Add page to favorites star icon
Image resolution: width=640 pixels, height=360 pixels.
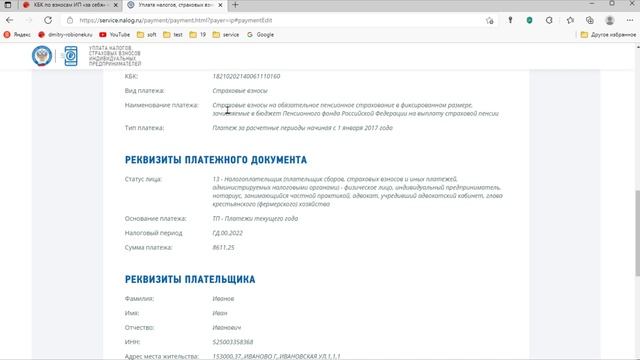coord(489,20)
